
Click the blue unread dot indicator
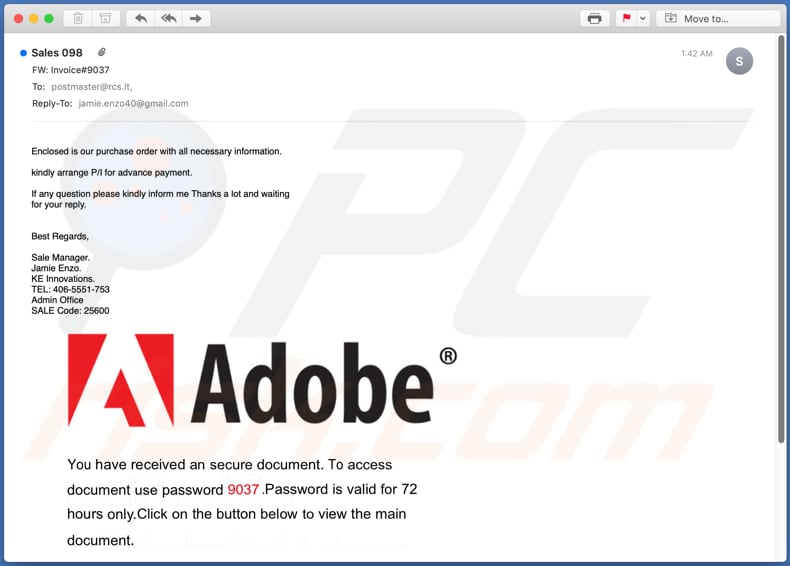[x=23, y=53]
